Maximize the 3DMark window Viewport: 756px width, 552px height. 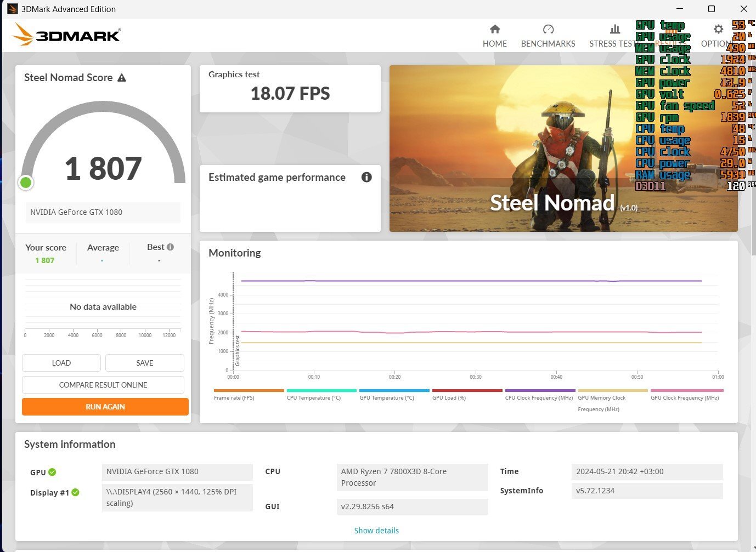[712, 9]
